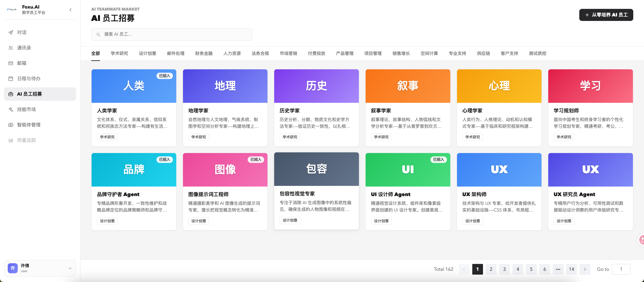644x282 pixels.
Task: Collapse the sidebar with the chevron
Action: click(70, 10)
